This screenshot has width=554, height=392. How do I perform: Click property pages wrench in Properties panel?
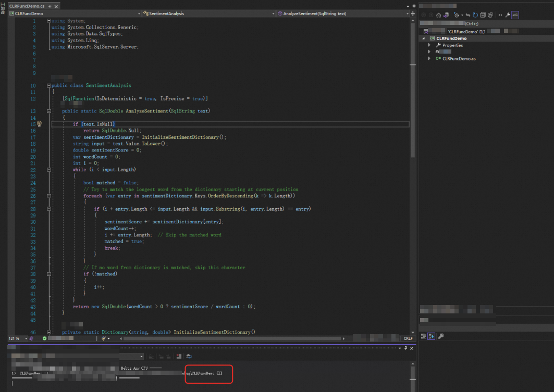[441, 336]
